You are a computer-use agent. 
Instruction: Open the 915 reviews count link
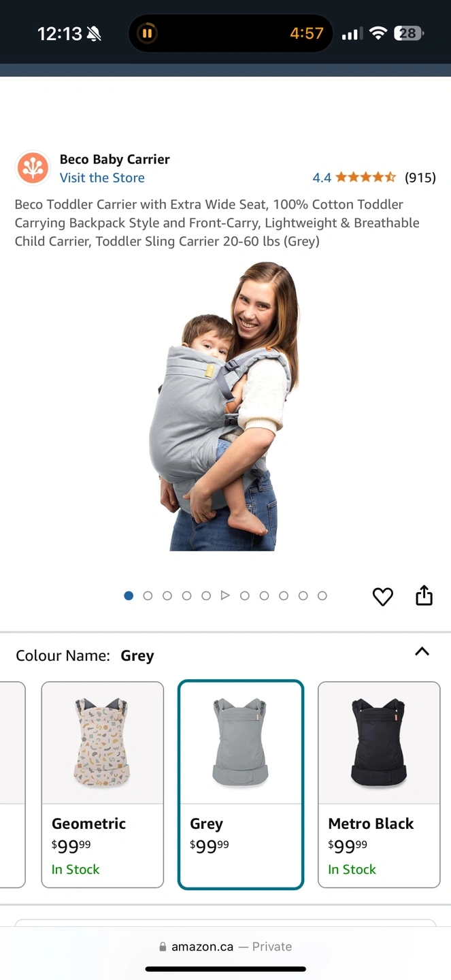[x=420, y=178]
